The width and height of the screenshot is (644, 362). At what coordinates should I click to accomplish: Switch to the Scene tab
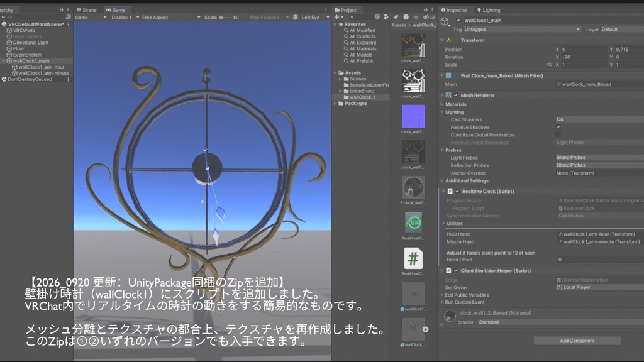pos(87,10)
